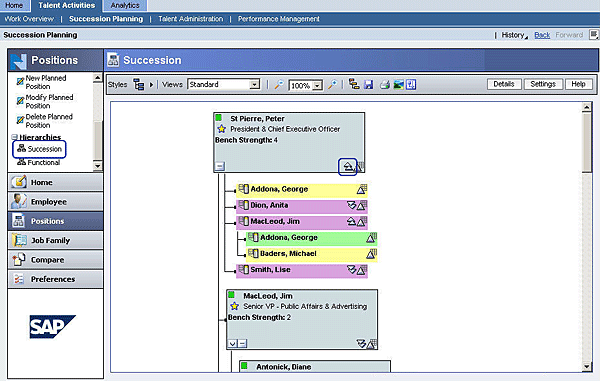600x381 pixels.
Task: Click the save diskette icon in toolbar
Action: coord(368,84)
